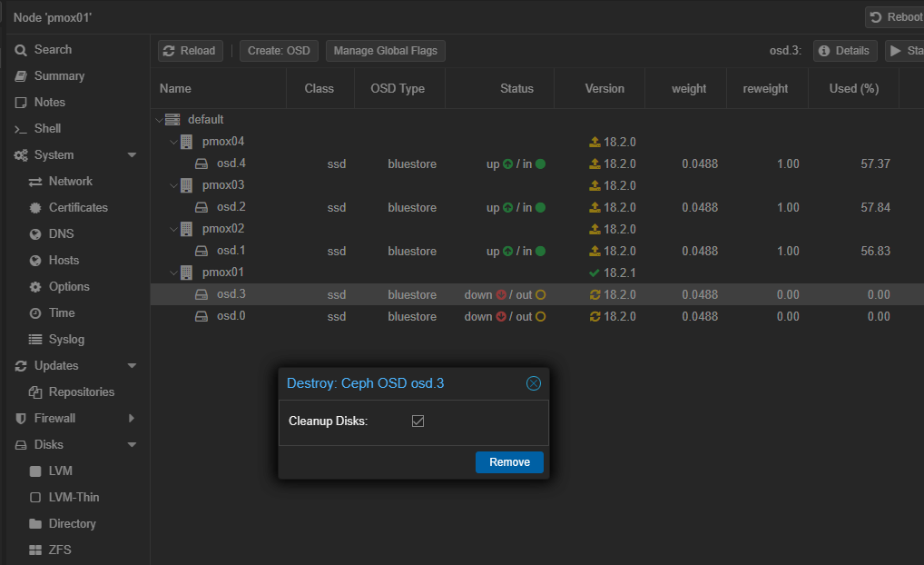Click the Manage Global Flags button
The width and height of the screenshot is (924, 565).
385,51
